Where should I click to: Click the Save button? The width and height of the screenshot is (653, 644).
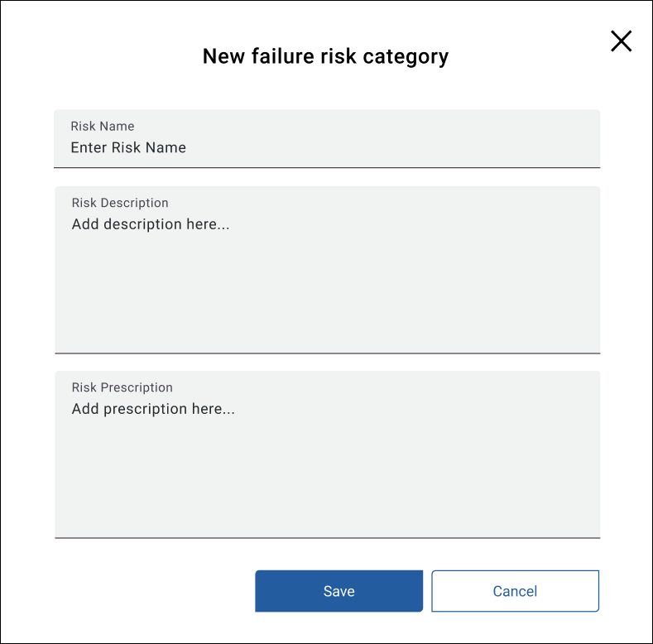coord(339,591)
